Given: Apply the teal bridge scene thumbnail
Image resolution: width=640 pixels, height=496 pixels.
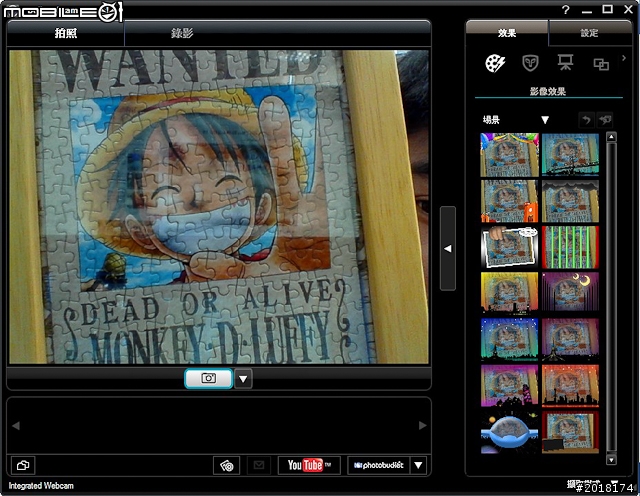Looking at the screenshot, I should 571,155.
